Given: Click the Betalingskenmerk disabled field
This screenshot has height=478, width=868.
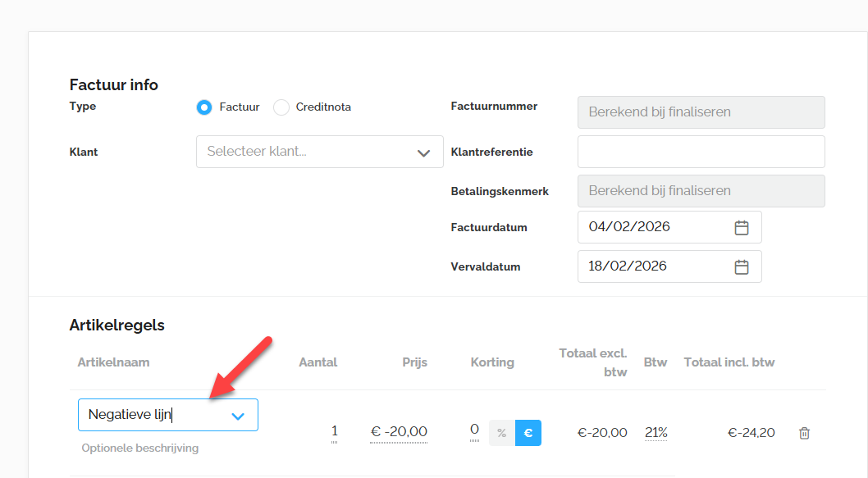Looking at the screenshot, I should click(x=701, y=191).
